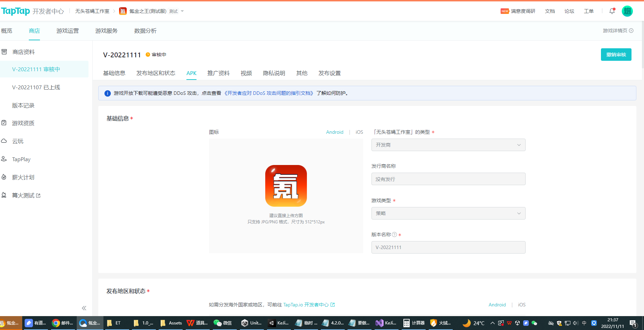Click 无头苍蝇工作室 in the breadcrumb
The image size is (644, 330).
(x=92, y=11)
